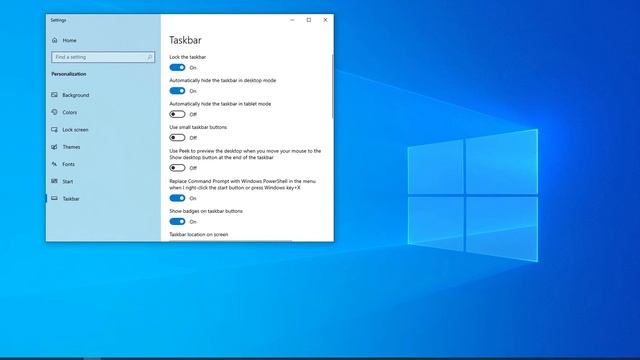This screenshot has height=360, width=640.
Task: Click the Colors palette icon
Action: (54, 112)
